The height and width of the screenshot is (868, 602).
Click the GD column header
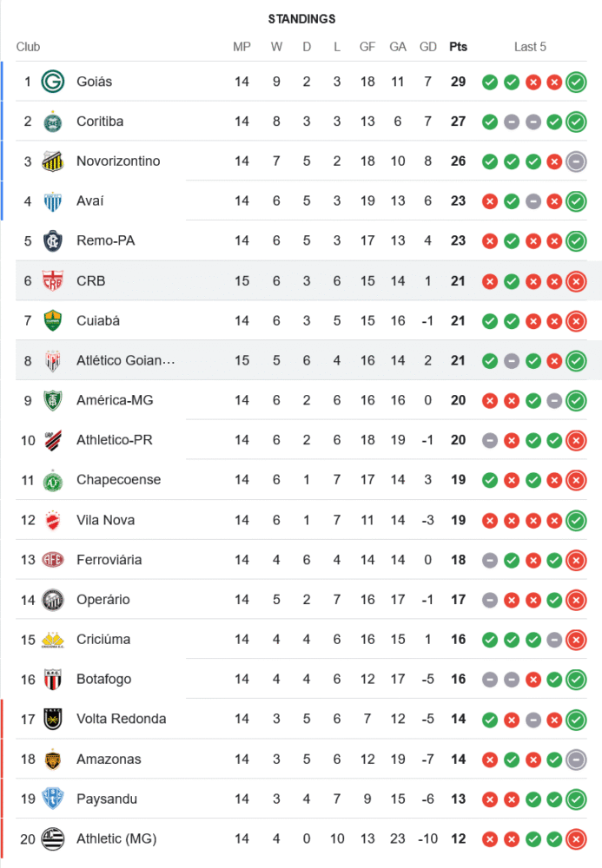tap(428, 47)
